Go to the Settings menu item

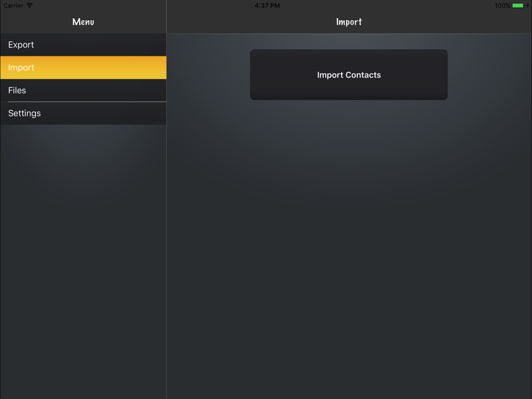click(x=83, y=113)
